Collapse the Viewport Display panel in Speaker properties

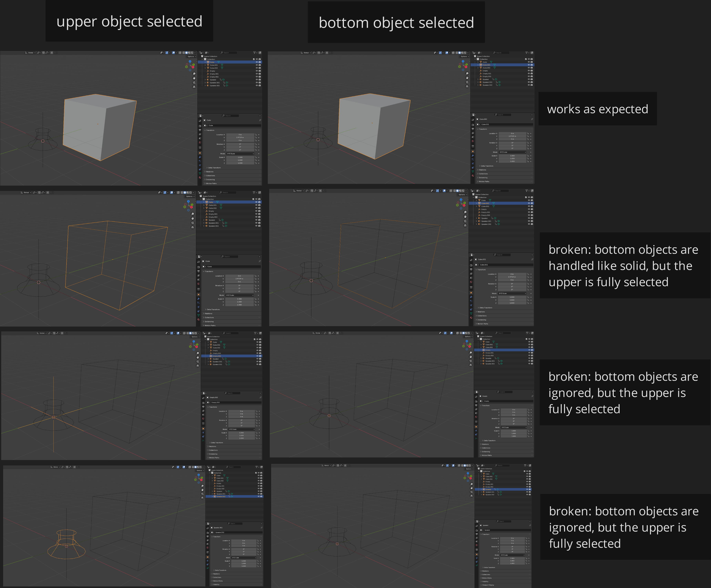click(x=488, y=585)
